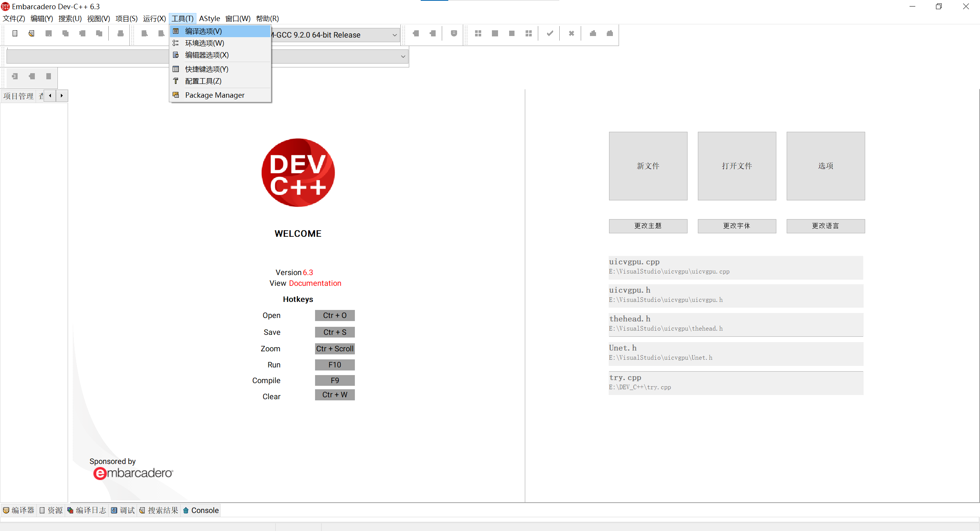Image resolution: width=980 pixels, height=531 pixels.
Task: Click the New source file toolbar icon
Action: tap(15, 33)
